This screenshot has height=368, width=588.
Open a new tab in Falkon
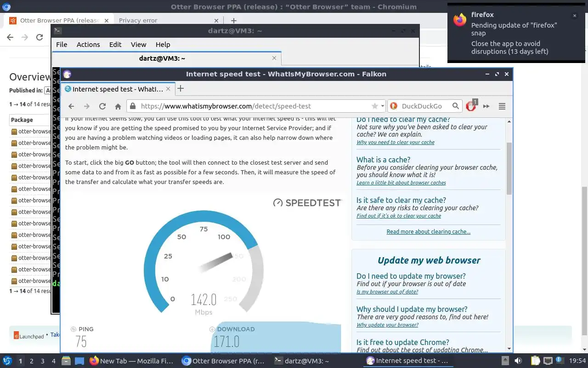click(181, 89)
